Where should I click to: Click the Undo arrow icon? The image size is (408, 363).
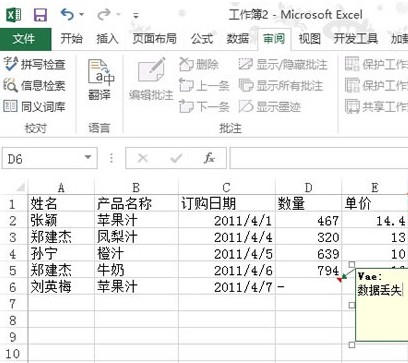[68, 14]
